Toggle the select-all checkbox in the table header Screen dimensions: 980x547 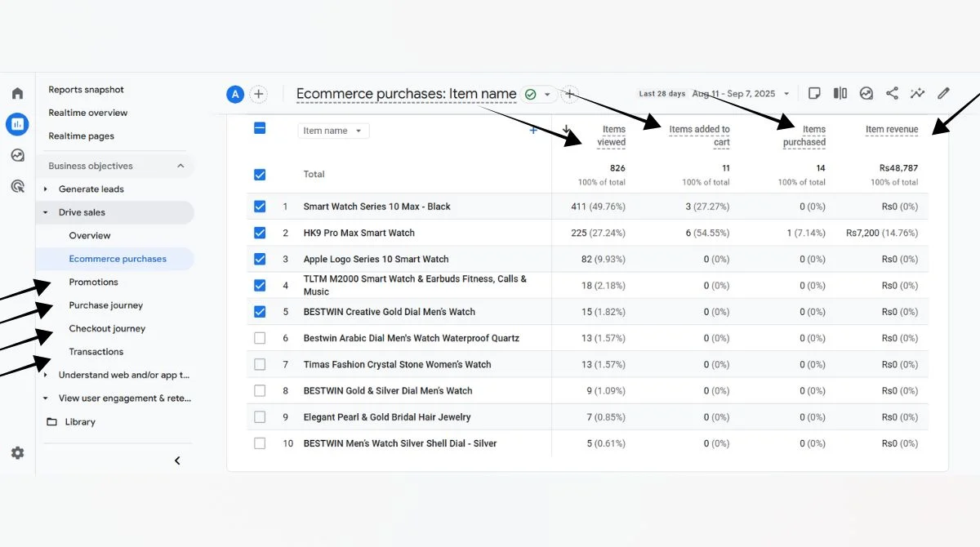(x=260, y=128)
